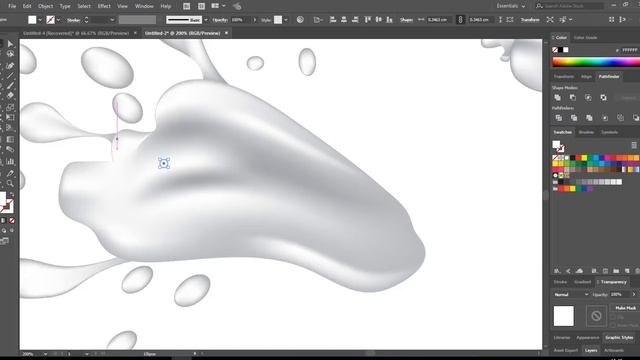Click the Isolate Selected Object icon
This screenshot has height=360, width=640.
coord(550,20)
